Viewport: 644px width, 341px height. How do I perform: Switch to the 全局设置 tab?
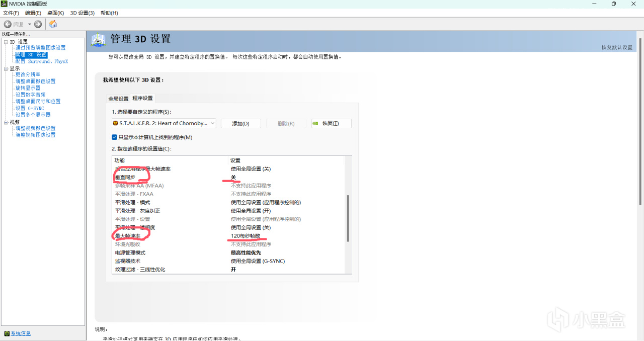click(119, 99)
